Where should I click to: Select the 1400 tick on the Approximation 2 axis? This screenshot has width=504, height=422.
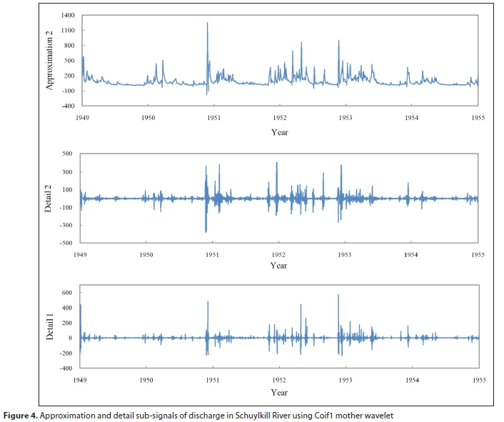click(x=69, y=15)
